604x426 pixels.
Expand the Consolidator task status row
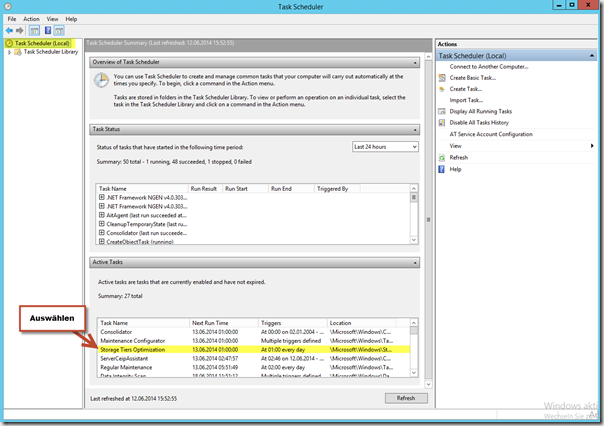pos(102,233)
